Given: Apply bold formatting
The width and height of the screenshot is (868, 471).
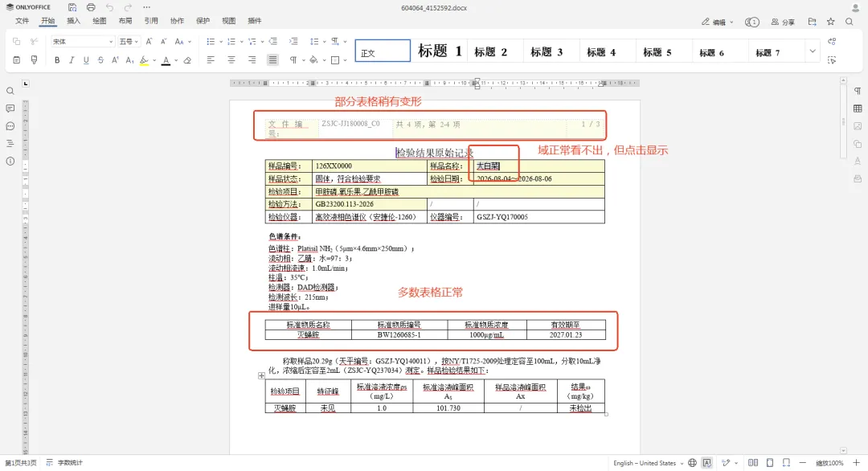Looking at the screenshot, I should click(57, 59).
